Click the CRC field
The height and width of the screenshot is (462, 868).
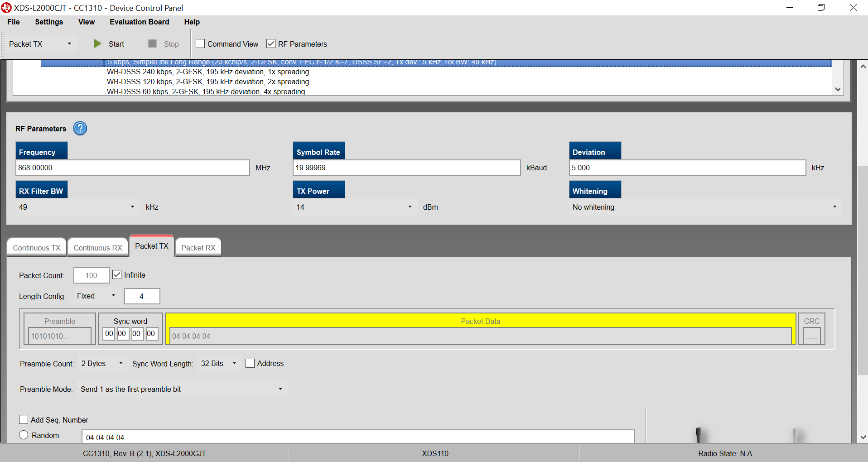[x=812, y=336]
